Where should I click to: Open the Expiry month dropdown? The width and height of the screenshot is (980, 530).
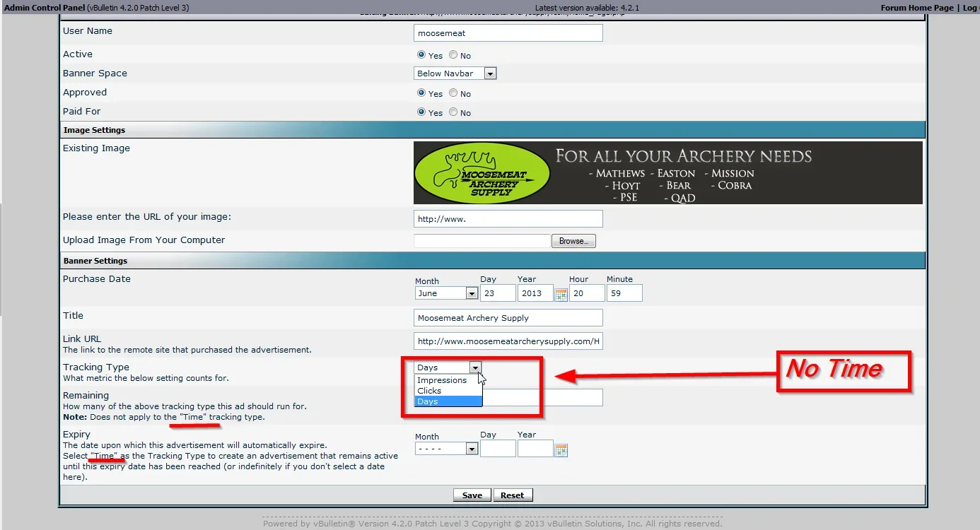(446, 449)
